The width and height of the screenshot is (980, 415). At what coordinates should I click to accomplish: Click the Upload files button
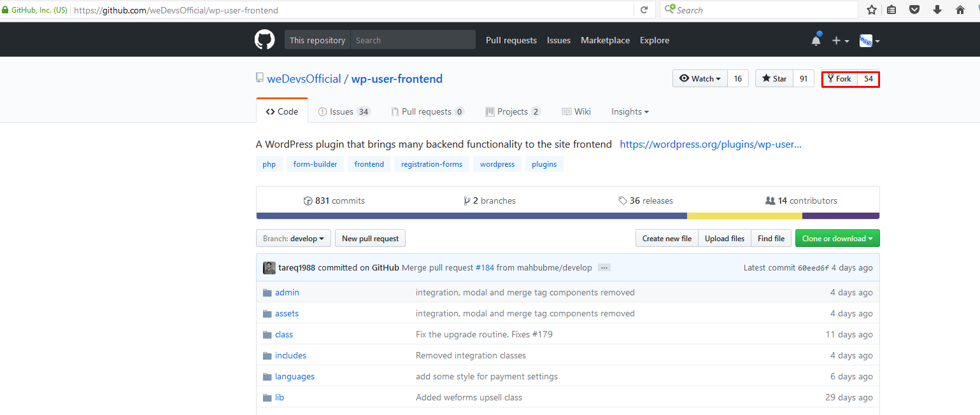[x=725, y=239]
